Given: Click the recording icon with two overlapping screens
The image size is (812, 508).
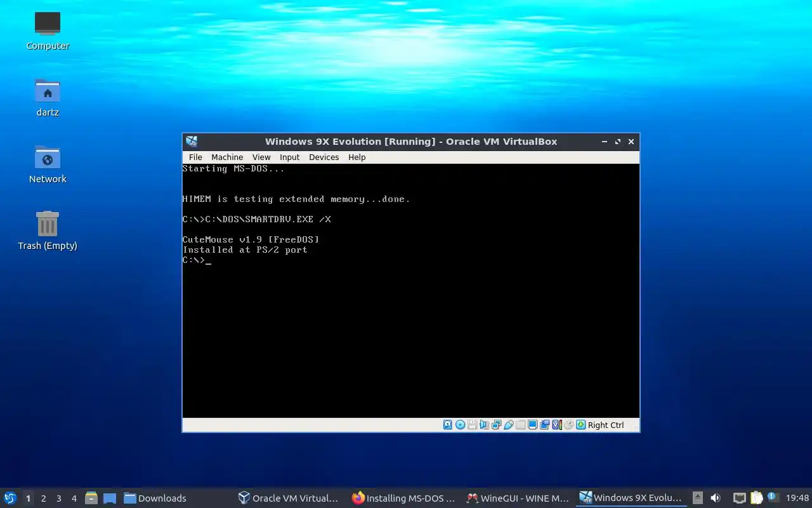Looking at the screenshot, I should [x=544, y=425].
